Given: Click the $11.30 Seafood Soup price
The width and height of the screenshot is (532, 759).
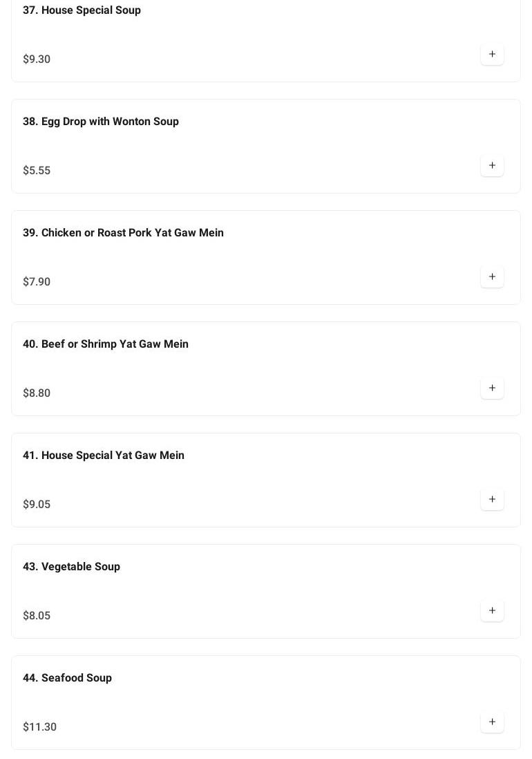Looking at the screenshot, I should 40,727.
